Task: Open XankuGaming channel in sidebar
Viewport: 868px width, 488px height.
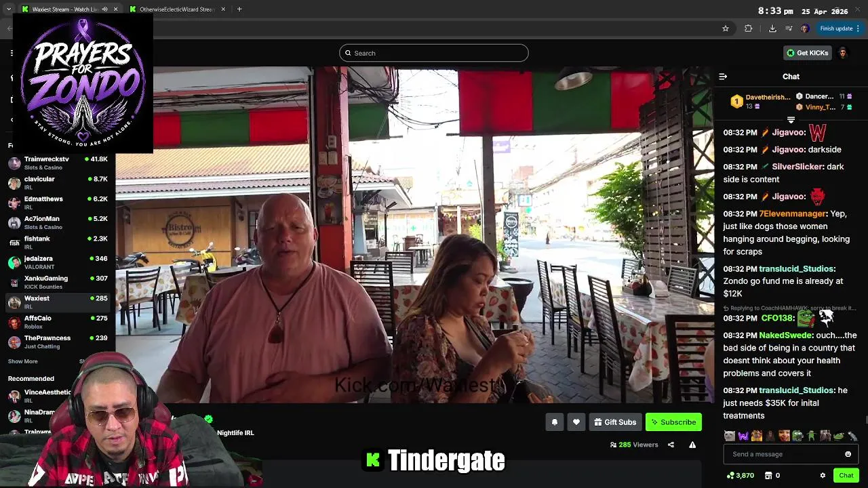Action: click(58, 283)
